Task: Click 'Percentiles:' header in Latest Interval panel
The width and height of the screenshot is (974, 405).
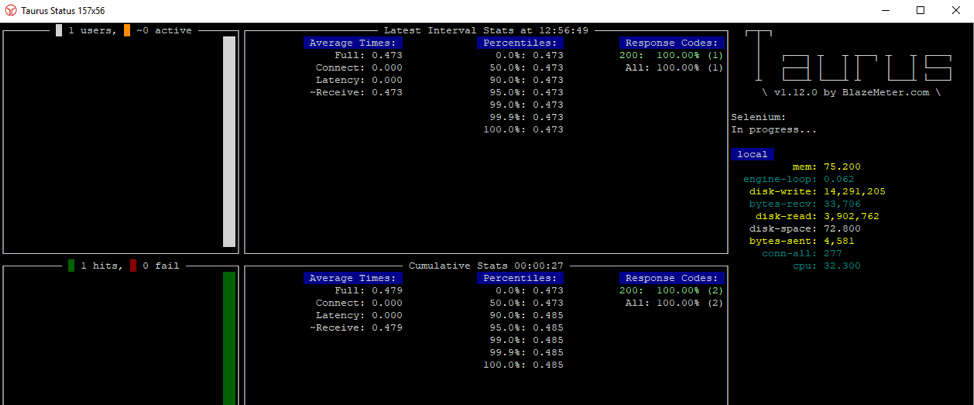Action: click(x=520, y=43)
